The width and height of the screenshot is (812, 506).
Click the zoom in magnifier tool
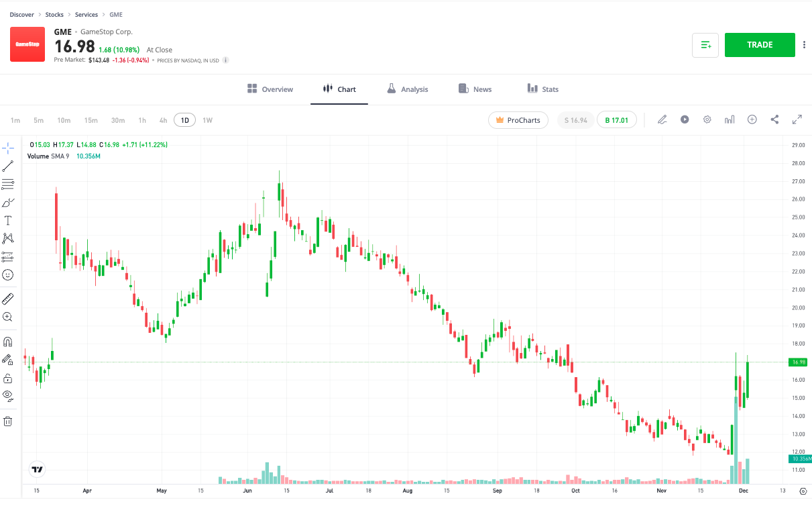click(x=8, y=317)
